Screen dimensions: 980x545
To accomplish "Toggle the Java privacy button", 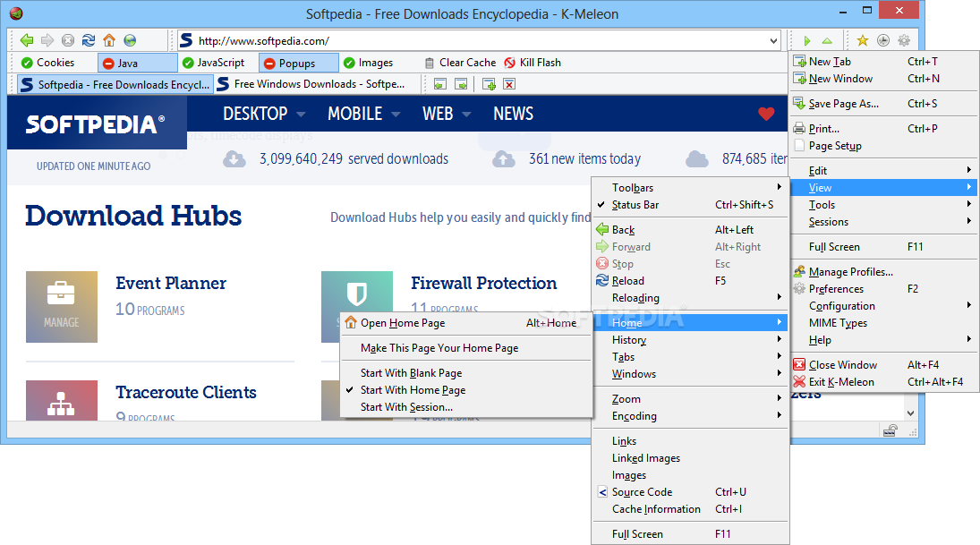I will [x=138, y=64].
